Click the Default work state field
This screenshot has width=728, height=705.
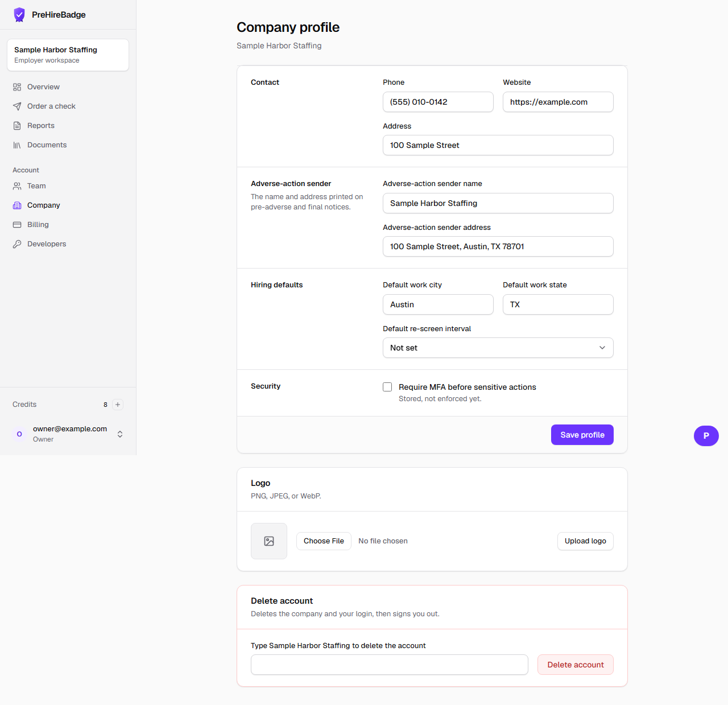[x=558, y=304]
